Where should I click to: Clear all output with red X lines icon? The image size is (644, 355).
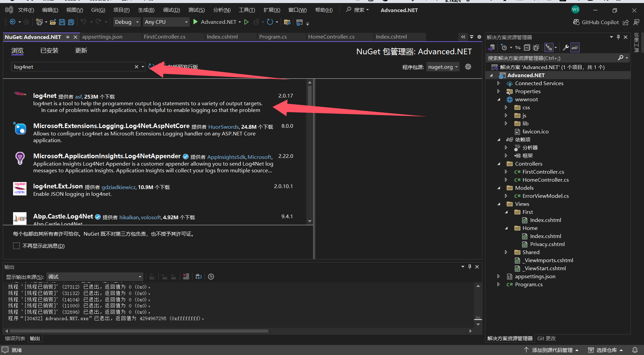pyautogui.click(x=186, y=277)
